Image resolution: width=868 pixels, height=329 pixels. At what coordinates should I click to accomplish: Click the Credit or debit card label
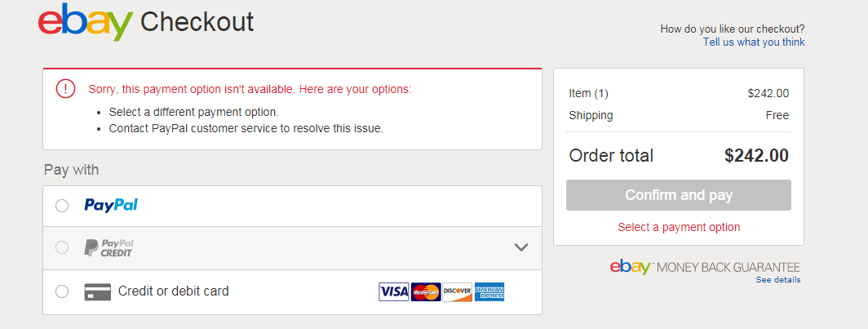(x=174, y=291)
